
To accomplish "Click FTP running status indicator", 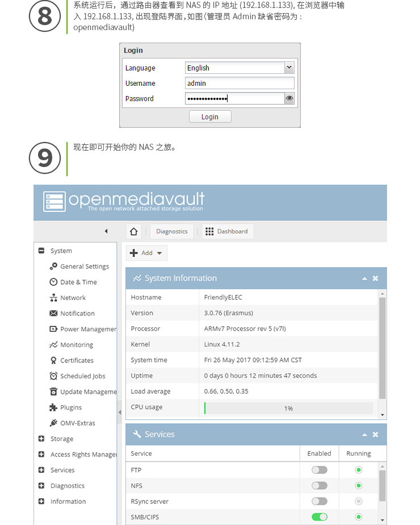I will tap(359, 470).
